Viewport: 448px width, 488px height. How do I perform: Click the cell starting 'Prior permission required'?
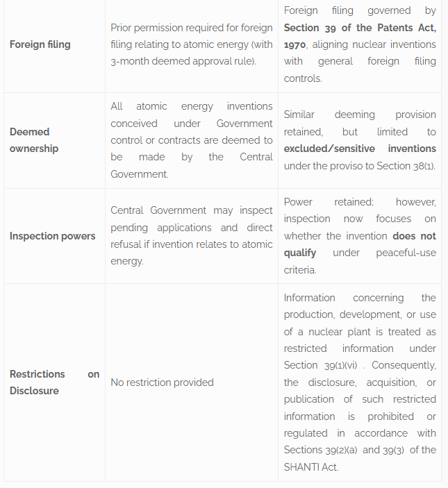[x=191, y=44]
